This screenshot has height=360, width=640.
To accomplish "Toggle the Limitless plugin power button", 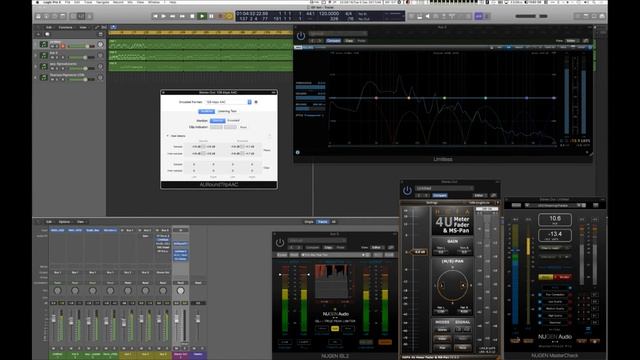I will [x=301, y=36].
